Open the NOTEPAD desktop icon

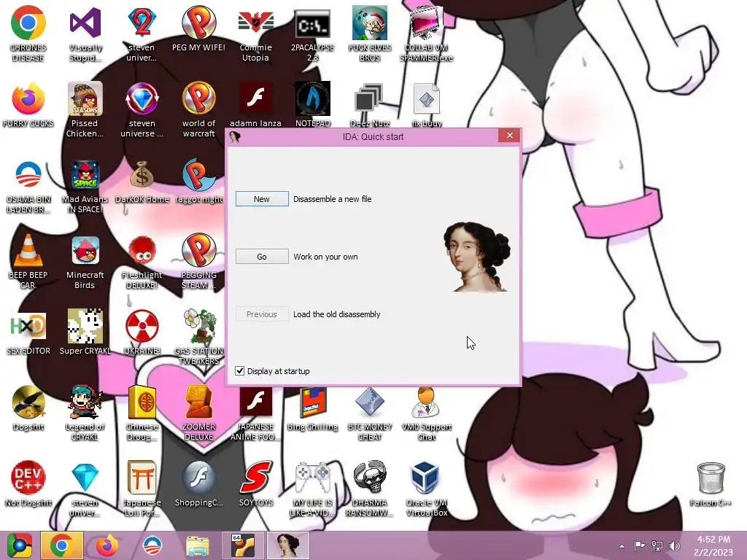click(x=312, y=105)
